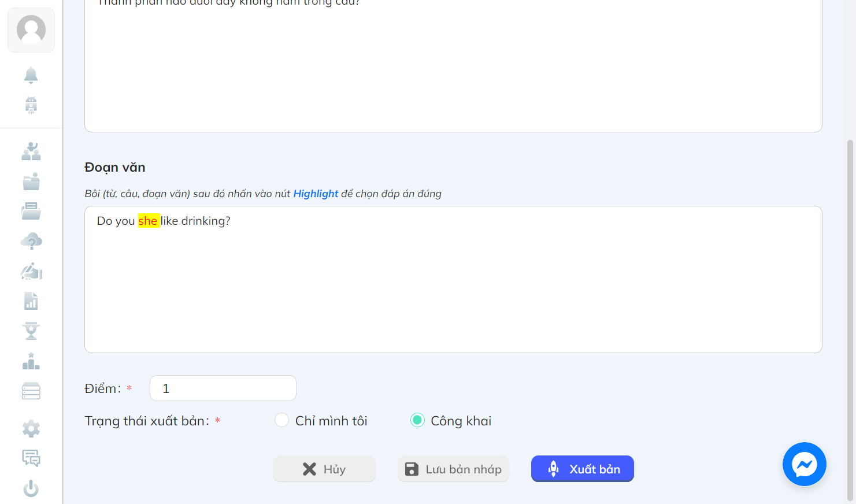Click the Highlight link in instructions
The width and height of the screenshot is (856, 504).
(316, 194)
